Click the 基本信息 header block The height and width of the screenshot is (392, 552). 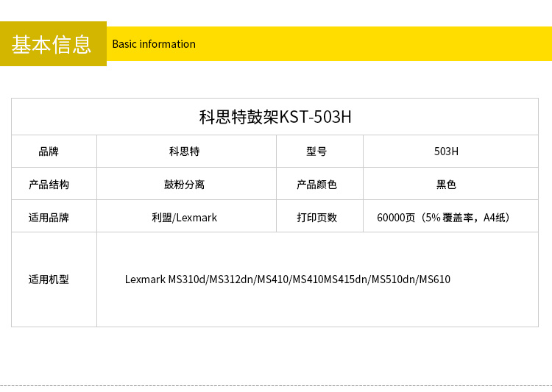point(52,44)
